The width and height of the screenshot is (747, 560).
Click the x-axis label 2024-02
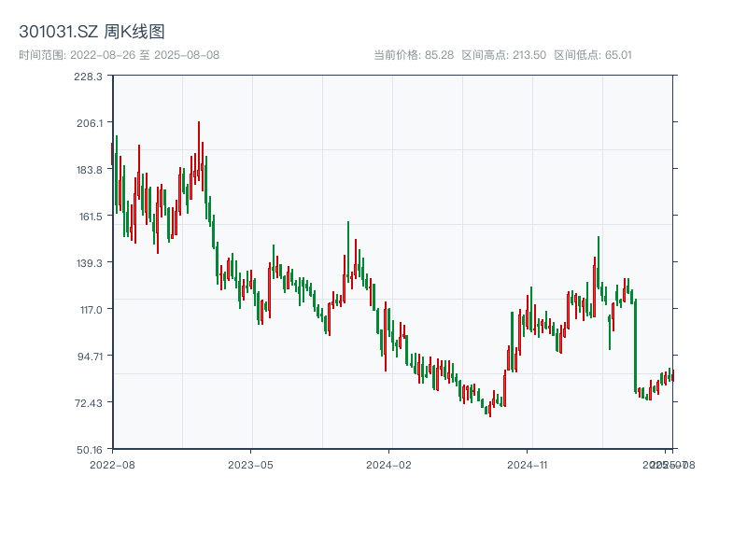coord(388,465)
